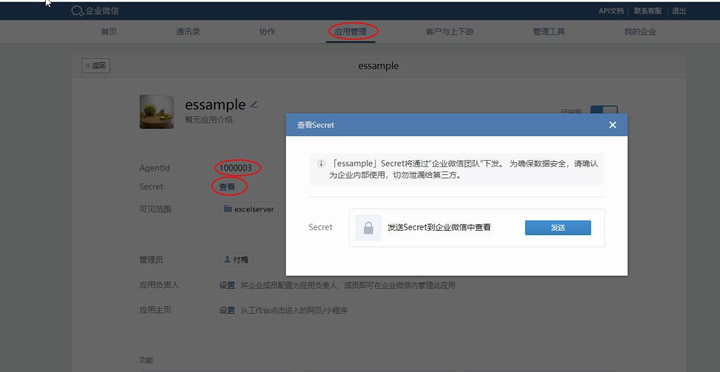Close the 查看Secret dialog with X
The width and height of the screenshot is (720, 372).
(613, 125)
